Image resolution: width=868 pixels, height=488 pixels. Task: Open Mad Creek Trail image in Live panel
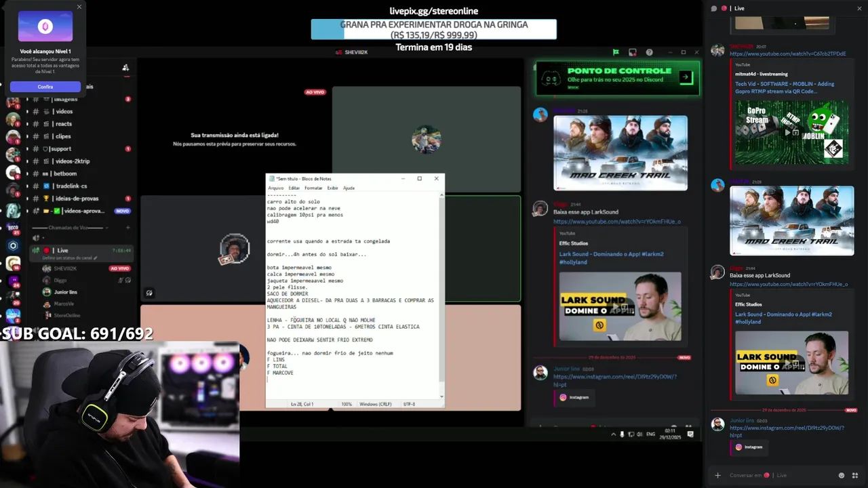pos(791,220)
